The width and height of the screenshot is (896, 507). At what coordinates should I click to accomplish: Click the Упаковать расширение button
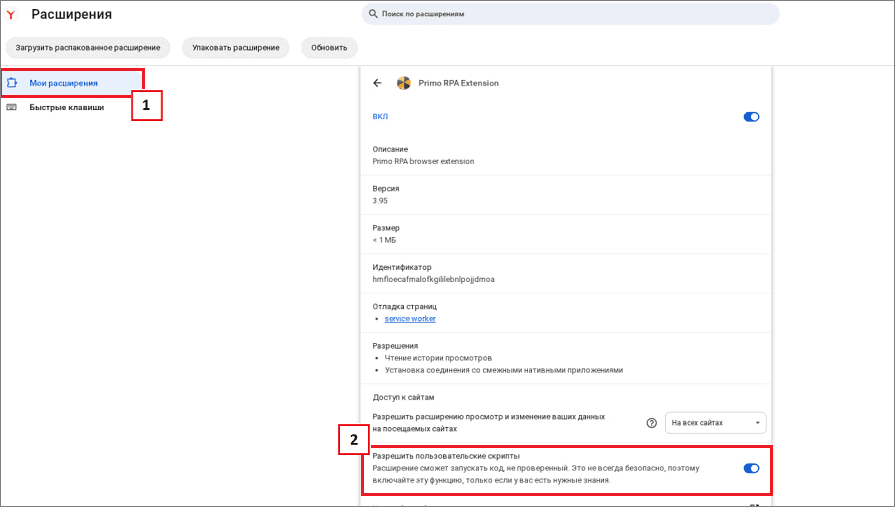[235, 48]
